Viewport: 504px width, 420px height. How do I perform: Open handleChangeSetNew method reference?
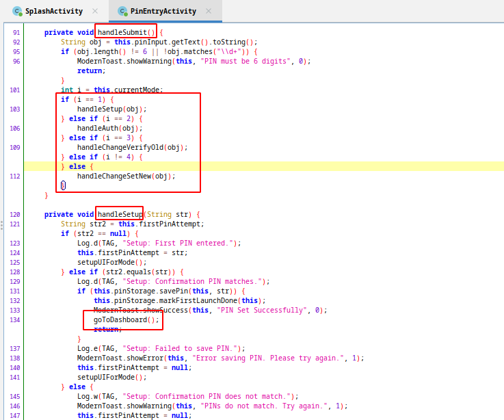115,176
